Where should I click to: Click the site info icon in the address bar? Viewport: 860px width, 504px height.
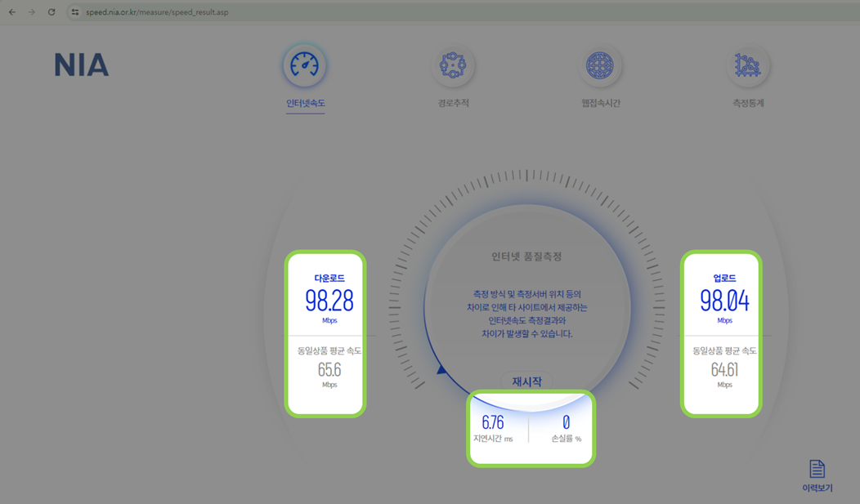point(75,12)
